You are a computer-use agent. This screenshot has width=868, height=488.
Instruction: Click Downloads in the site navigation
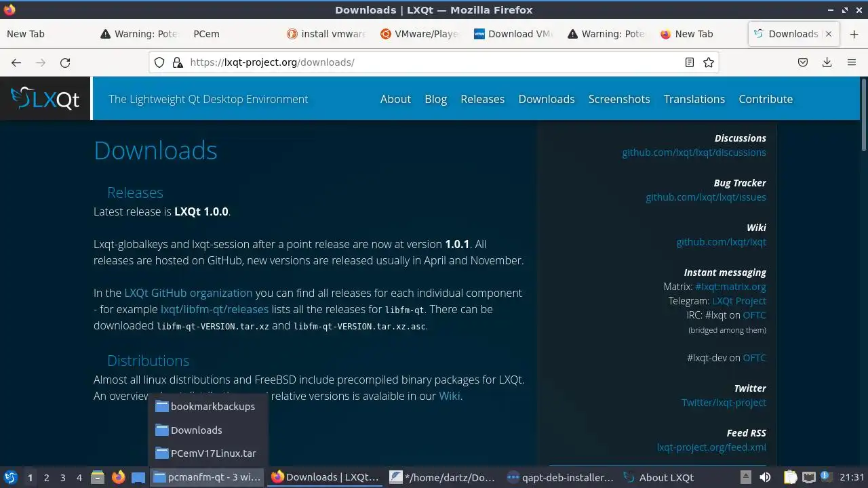click(x=547, y=99)
